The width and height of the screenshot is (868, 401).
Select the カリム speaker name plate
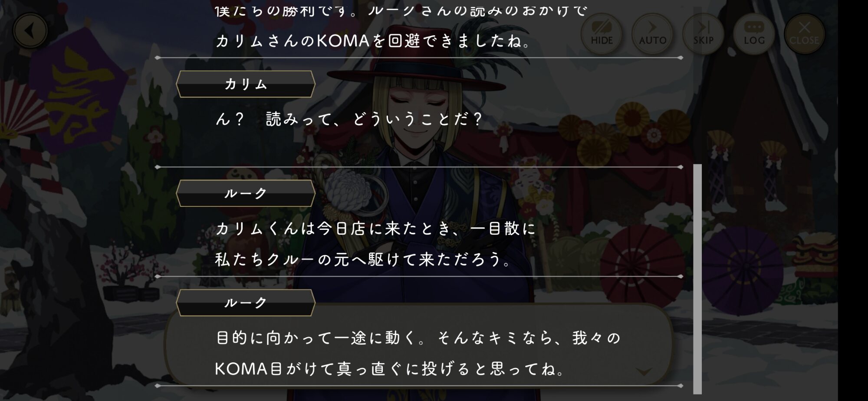coord(246,84)
